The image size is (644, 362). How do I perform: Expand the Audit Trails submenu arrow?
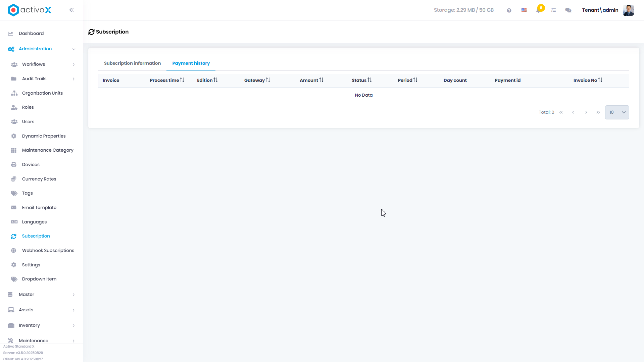click(73, 79)
